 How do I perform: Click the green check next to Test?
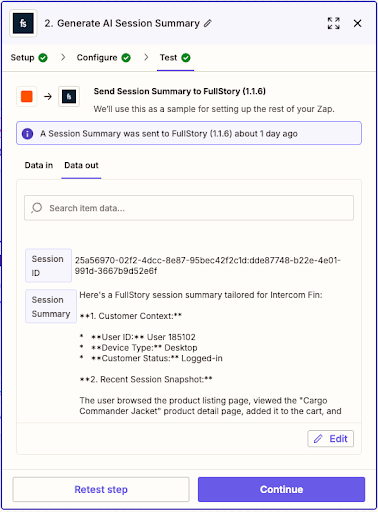[186, 58]
